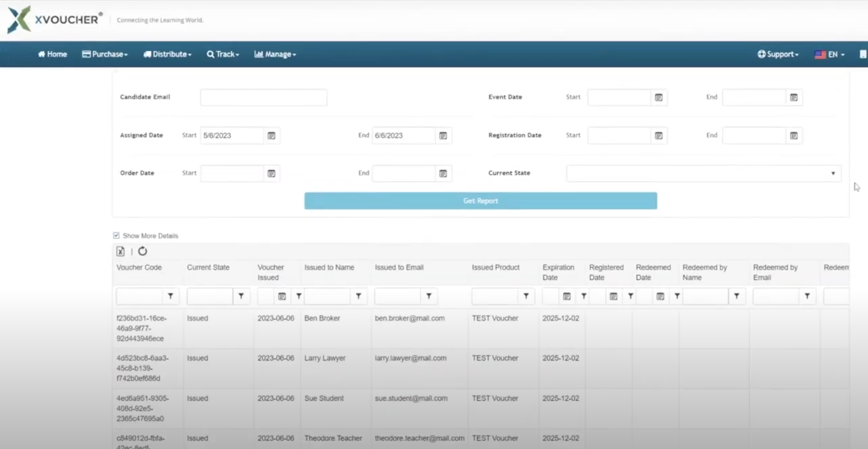The image size is (868, 449).
Task: Click the XVoucher logo
Action: (54, 20)
